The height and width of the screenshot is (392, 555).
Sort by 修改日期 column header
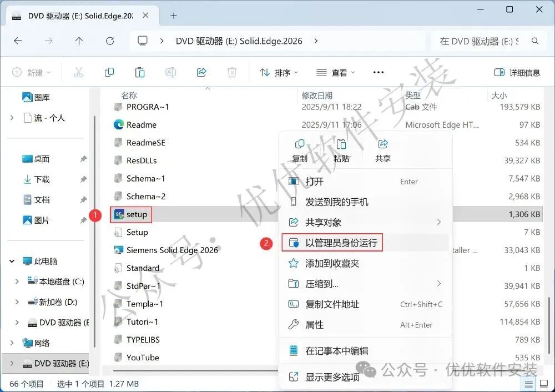point(317,96)
